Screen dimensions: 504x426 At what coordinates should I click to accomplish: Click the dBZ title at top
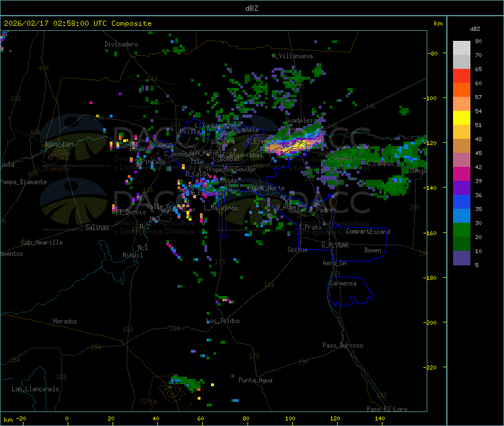point(251,8)
